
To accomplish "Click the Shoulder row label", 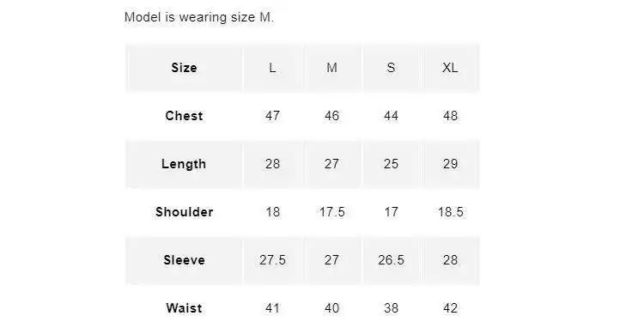I will 184,212.
